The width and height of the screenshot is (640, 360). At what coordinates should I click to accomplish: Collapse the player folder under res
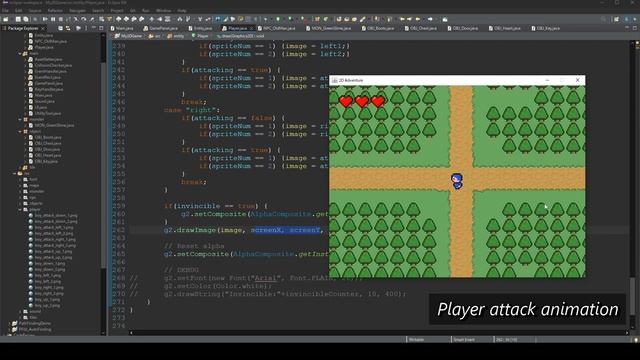coord(20,209)
